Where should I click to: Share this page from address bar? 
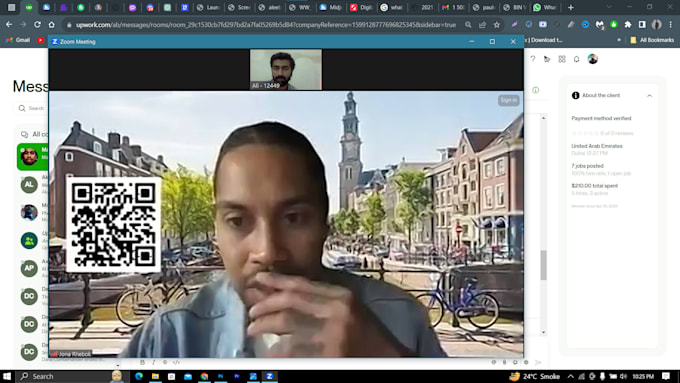(482, 25)
